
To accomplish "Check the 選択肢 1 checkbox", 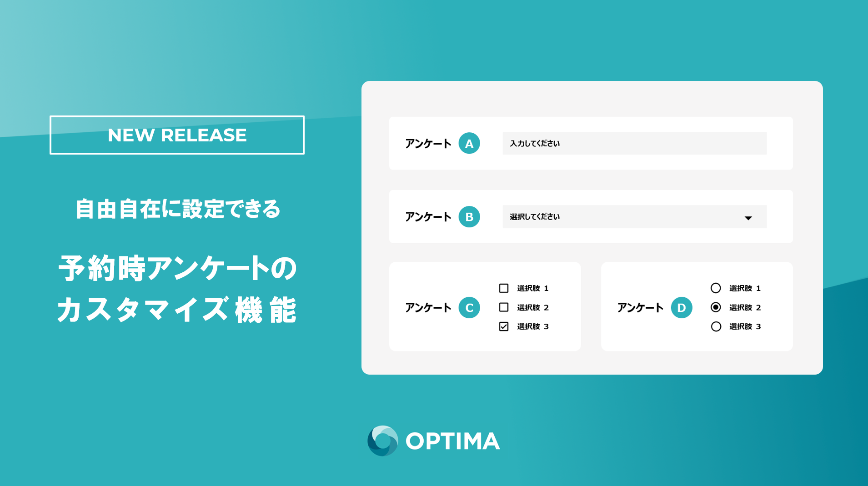I will coord(503,288).
